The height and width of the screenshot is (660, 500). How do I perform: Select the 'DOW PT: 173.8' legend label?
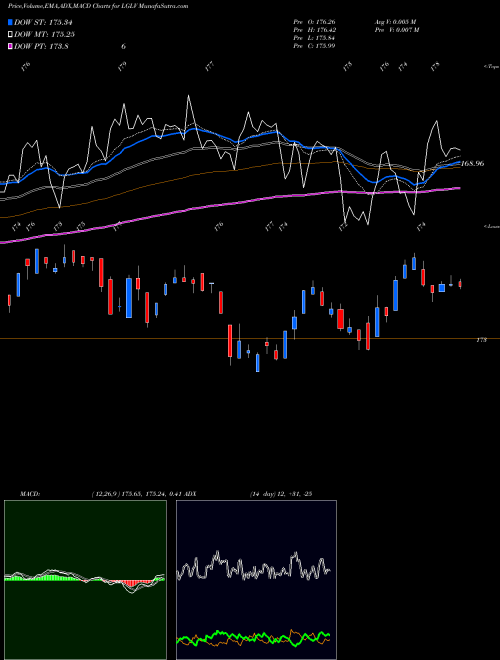(41, 46)
